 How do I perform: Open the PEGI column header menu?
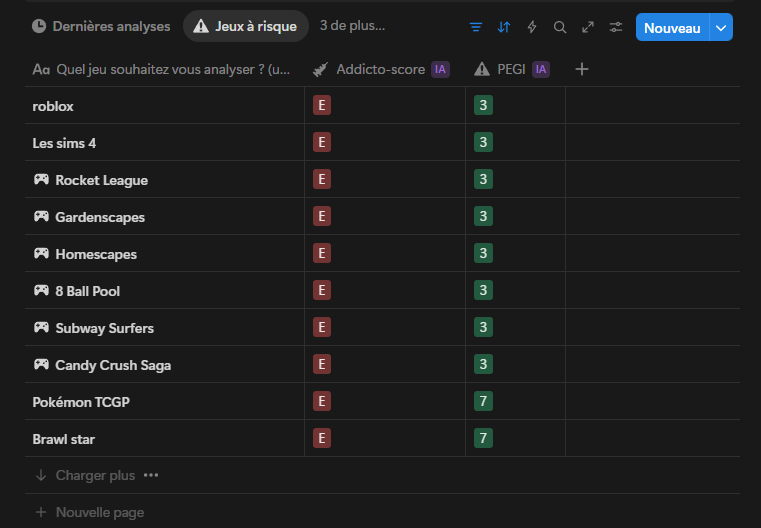click(x=511, y=69)
